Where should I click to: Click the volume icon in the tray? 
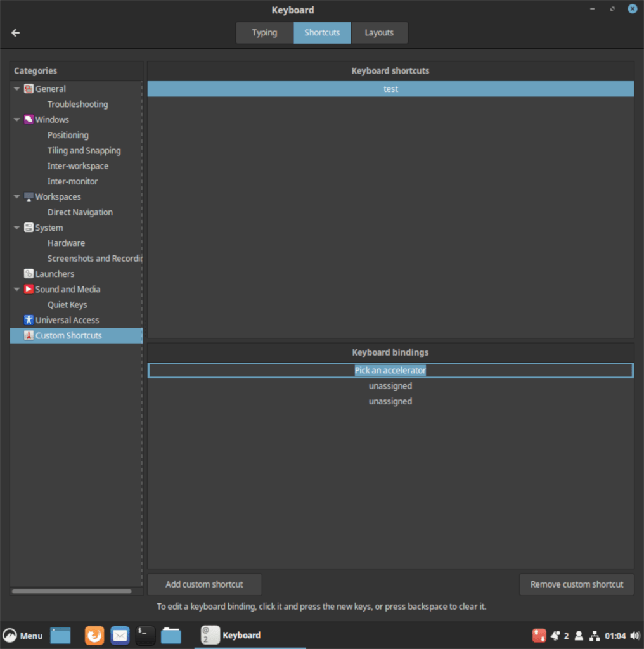pos(636,635)
